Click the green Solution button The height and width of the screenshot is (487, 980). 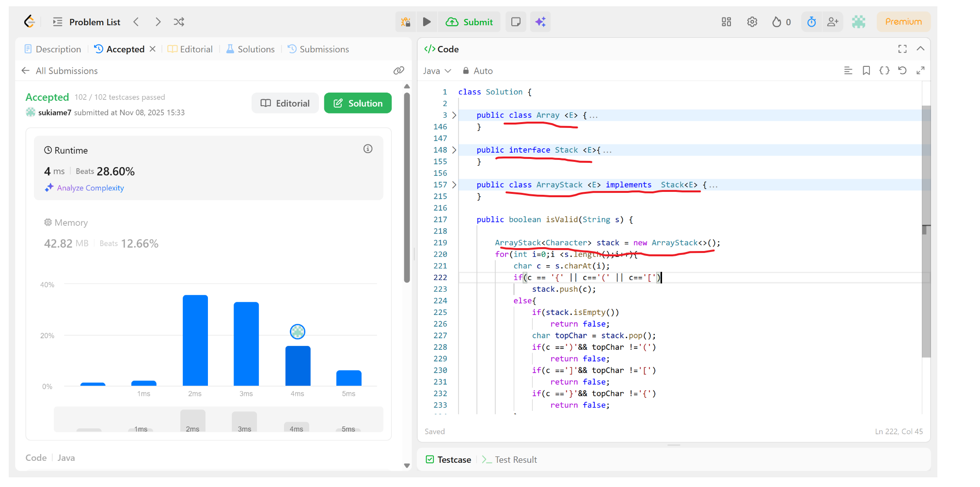pos(358,103)
